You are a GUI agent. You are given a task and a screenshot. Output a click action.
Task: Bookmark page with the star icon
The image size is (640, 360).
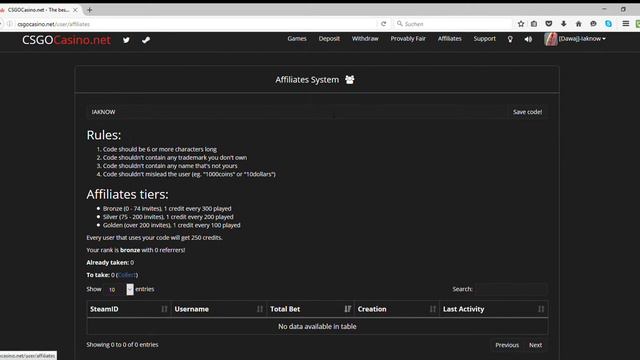521,24
